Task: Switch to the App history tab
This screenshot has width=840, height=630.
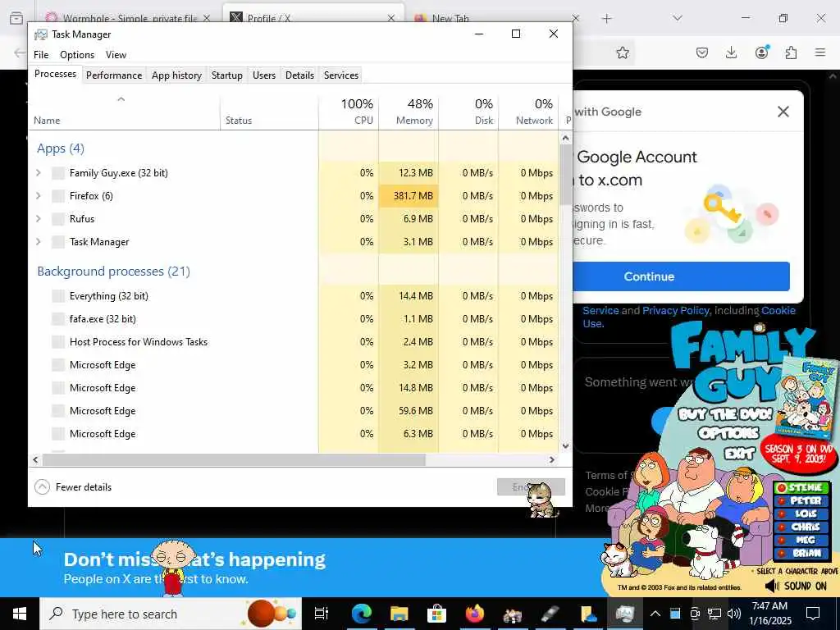Action: tap(177, 75)
